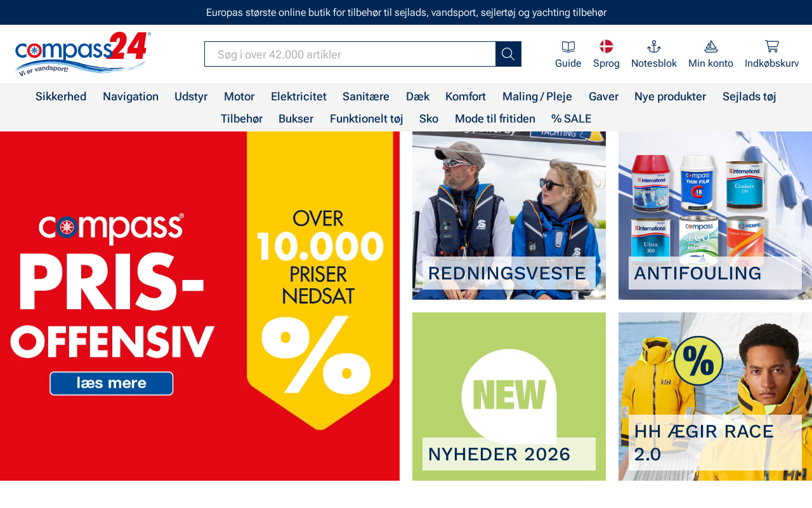This screenshot has height=508, width=812.
Task: Open the Guide book icon
Action: pyautogui.click(x=568, y=46)
